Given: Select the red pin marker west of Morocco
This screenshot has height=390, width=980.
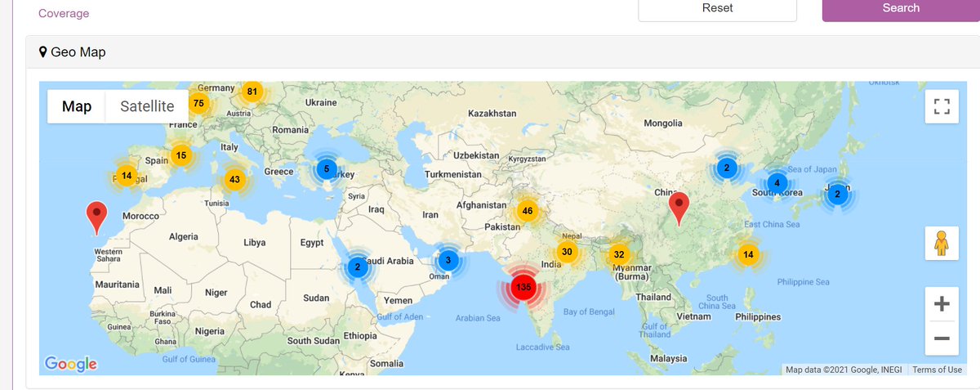Looking at the screenshot, I should coord(97,217).
